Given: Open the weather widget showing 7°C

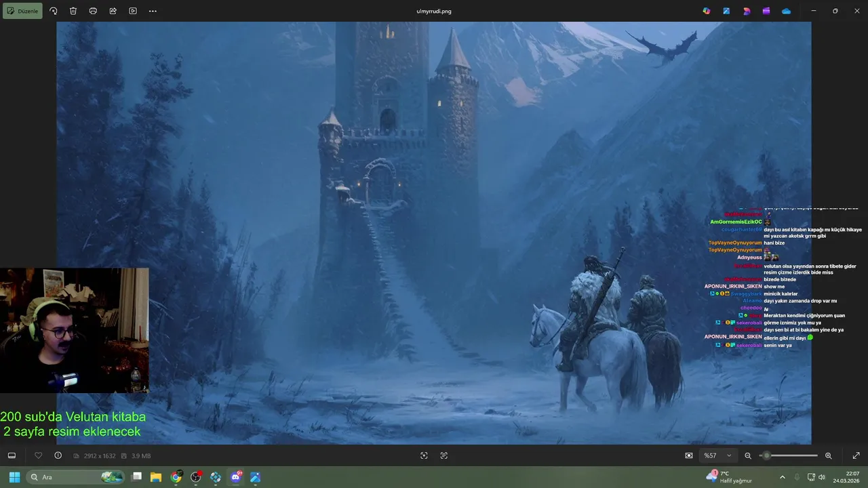Looking at the screenshot, I should (730, 477).
